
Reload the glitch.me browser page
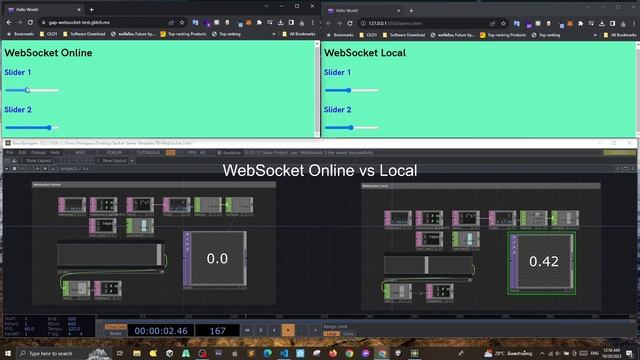pos(30,22)
